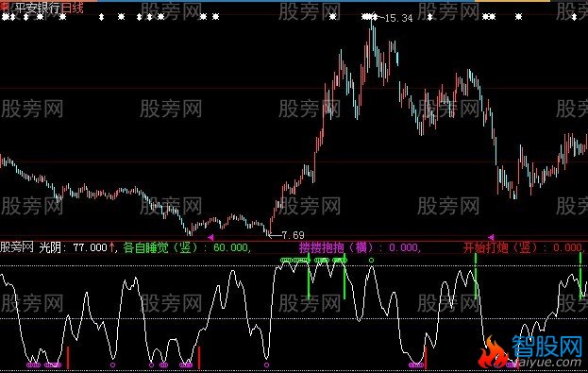Click the white star marker beside 15.34
This screenshot has width=588, height=373.
click(370, 16)
